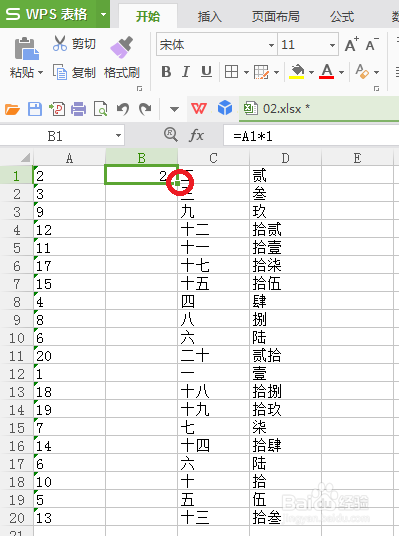Image resolution: width=399 pixels, height=536 pixels.
Task: Select cell C16 containing 十四
Action: point(214,446)
